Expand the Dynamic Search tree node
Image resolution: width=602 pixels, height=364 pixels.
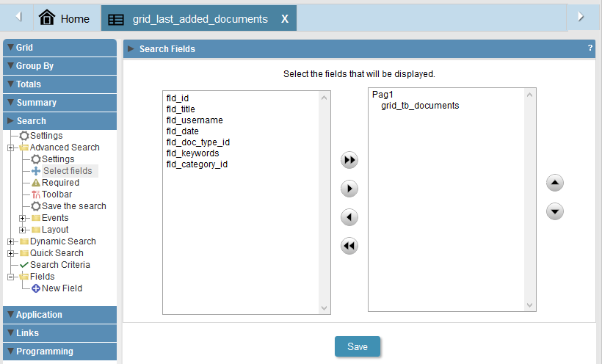(x=11, y=241)
